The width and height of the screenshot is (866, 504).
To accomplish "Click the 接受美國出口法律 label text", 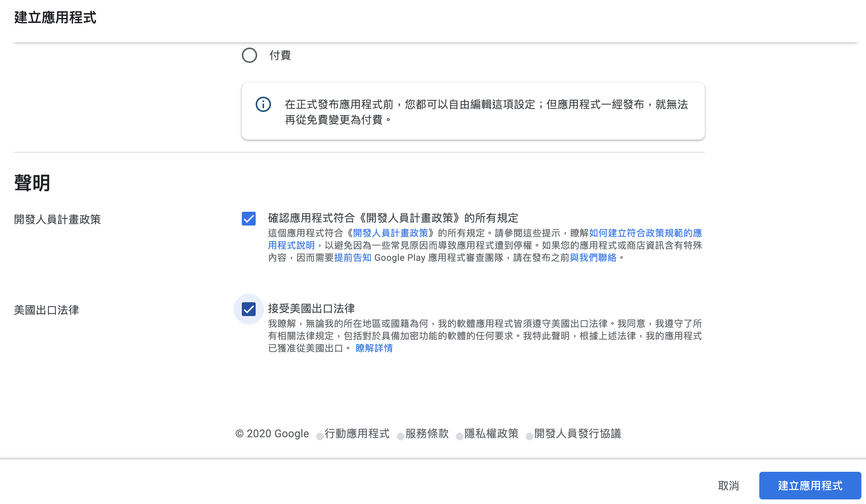I will (311, 309).
